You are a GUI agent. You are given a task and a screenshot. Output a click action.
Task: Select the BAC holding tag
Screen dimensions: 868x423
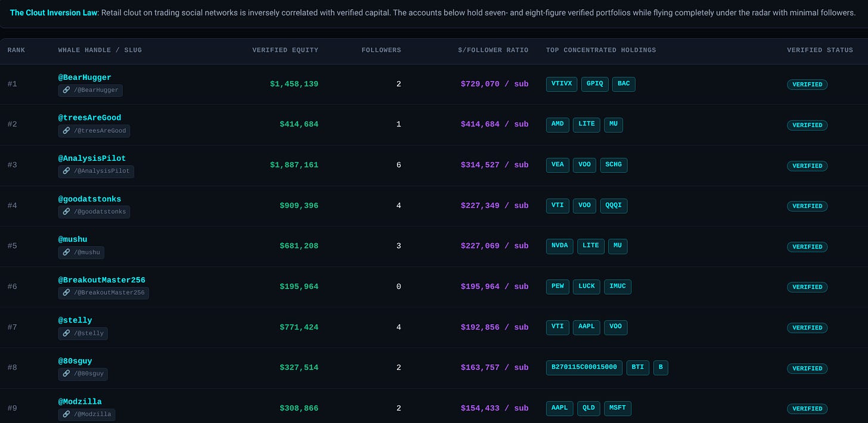click(624, 84)
